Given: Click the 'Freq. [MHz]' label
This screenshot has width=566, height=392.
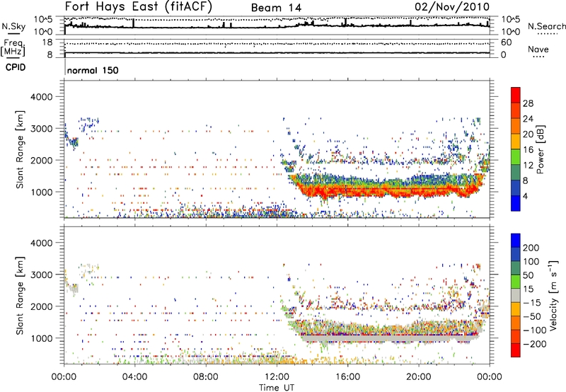Looking at the screenshot, I should coord(13,48).
